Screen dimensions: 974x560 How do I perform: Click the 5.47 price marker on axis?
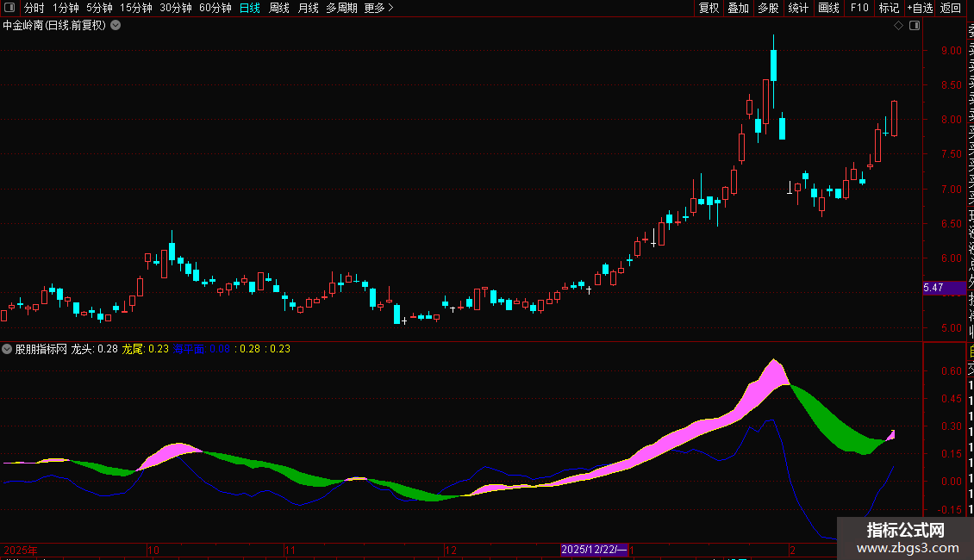pyautogui.click(x=944, y=288)
